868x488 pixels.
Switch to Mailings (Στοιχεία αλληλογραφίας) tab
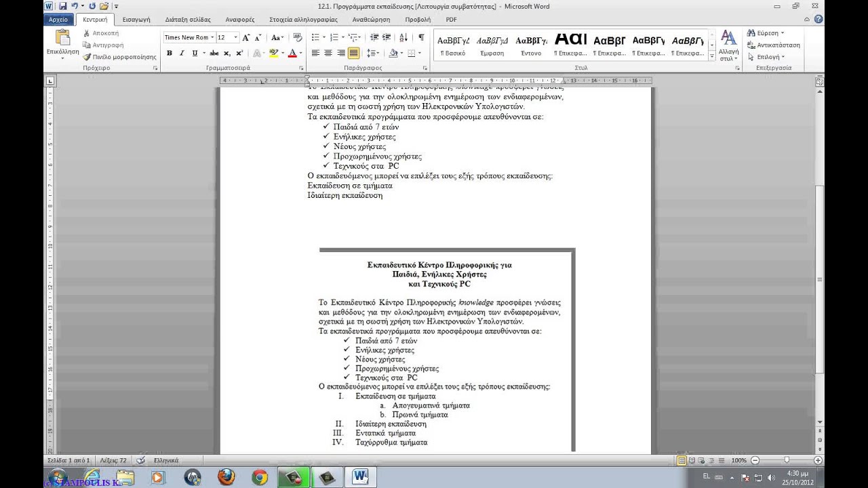303,20
